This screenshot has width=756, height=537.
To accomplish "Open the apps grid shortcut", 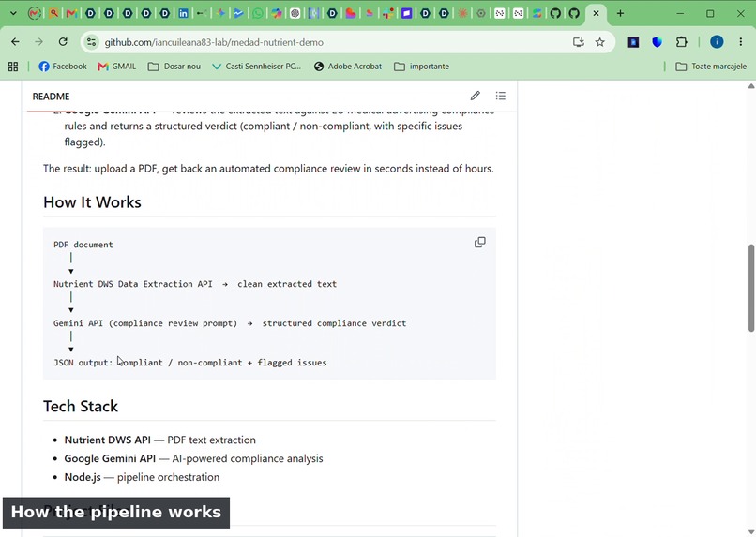I will [x=13, y=67].
